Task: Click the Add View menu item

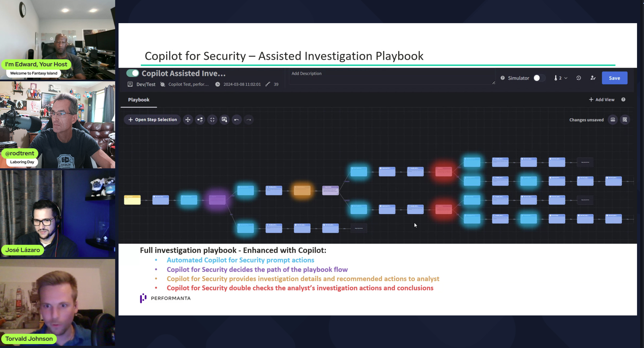Action: [602, 99]
